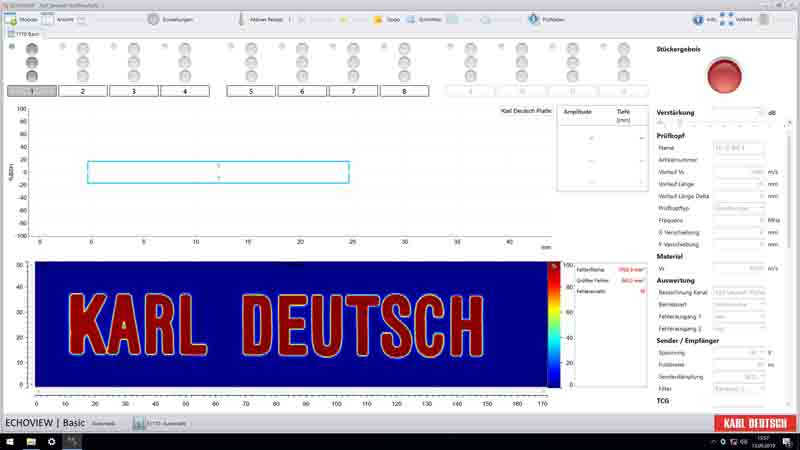This screenshot has height=450, width=800.
Task: Click top indicator lamp above channel 8
Action: [404, 49]
